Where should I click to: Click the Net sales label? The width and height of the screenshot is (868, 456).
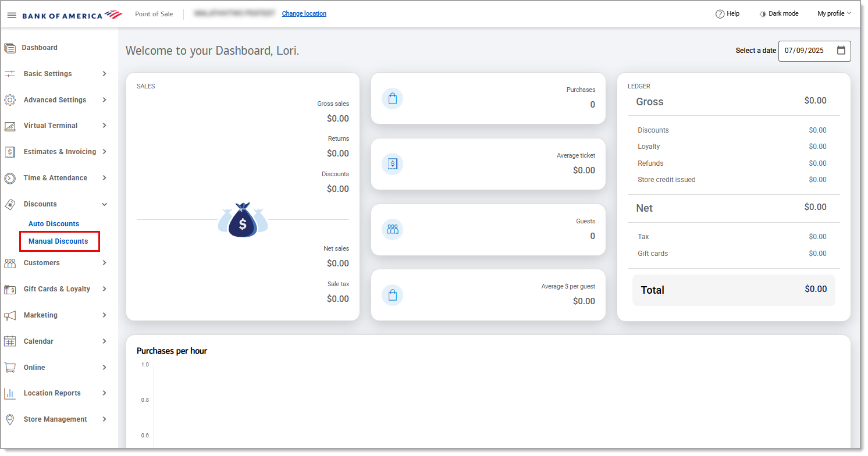click(336, 248)
